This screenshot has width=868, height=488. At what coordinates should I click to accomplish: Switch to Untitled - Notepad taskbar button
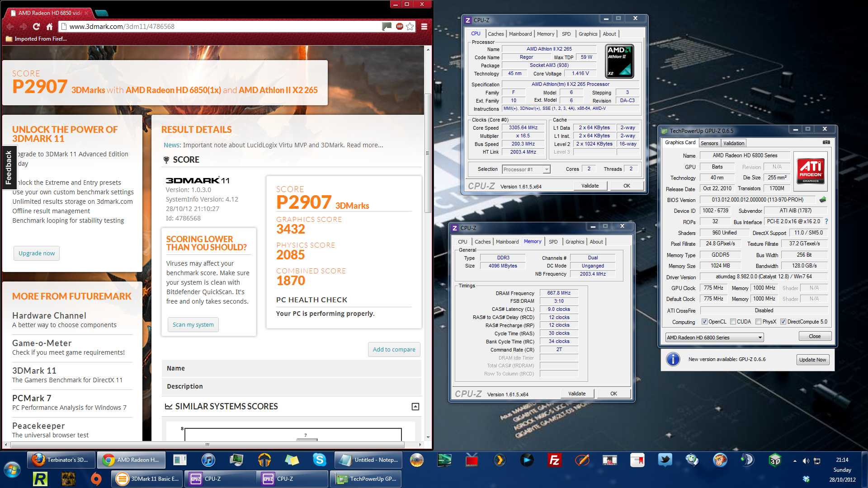point(368,460)
